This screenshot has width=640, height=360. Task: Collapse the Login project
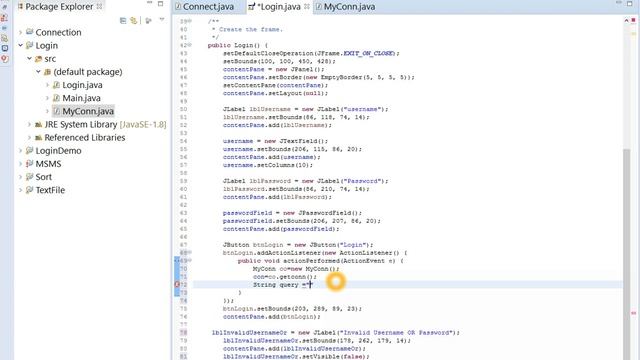tap(20, 45)
